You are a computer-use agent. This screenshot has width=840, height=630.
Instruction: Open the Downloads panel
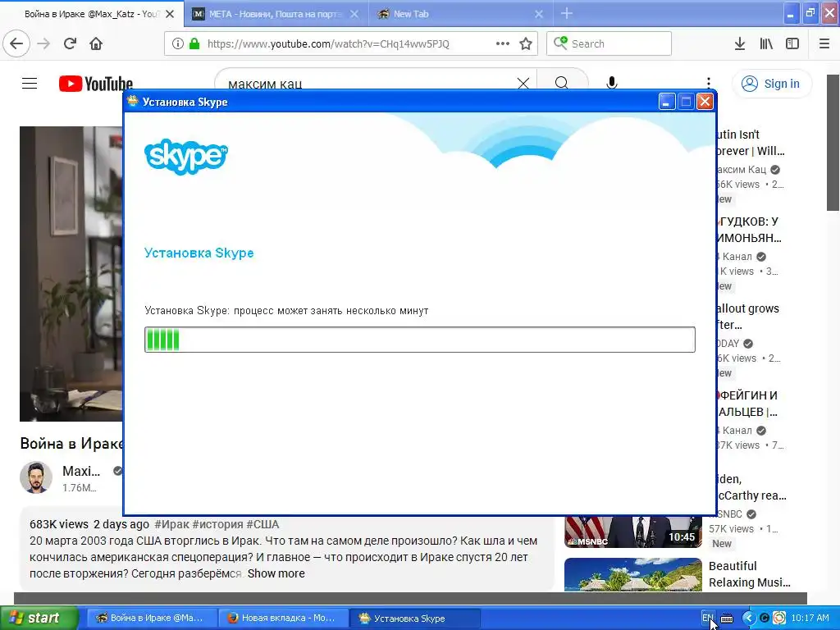(x=739, y=43)
